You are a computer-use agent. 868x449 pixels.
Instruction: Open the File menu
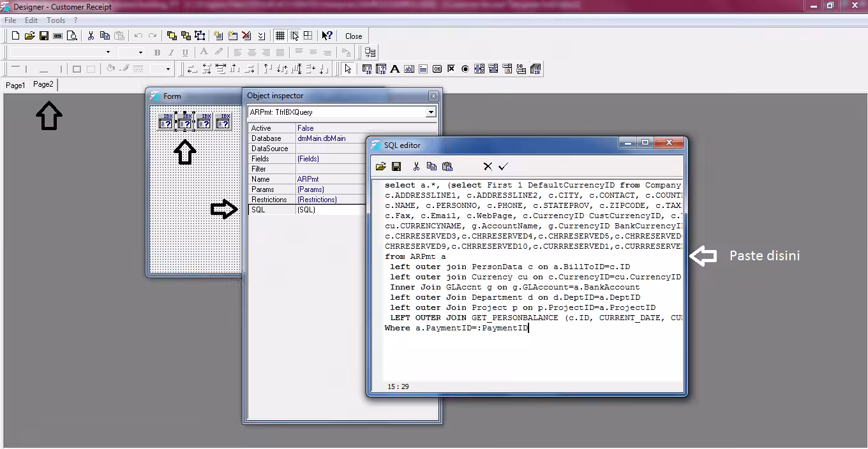click(x=10, y=20)
